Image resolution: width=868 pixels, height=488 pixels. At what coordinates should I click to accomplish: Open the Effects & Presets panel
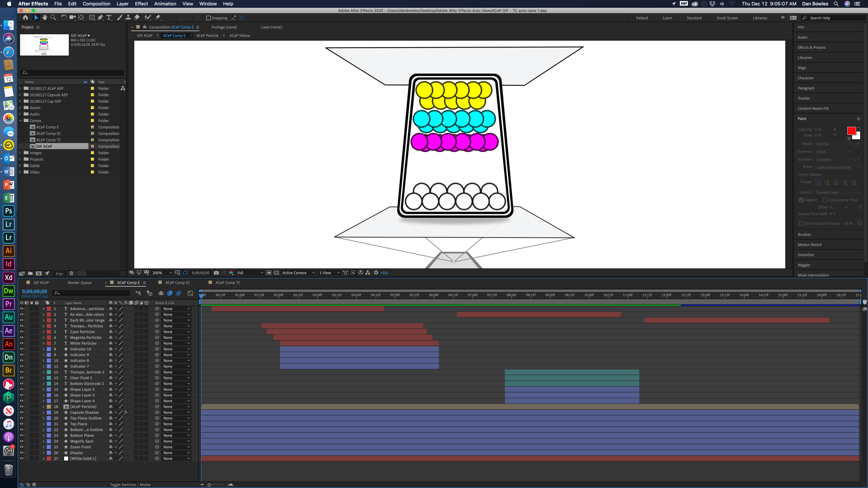pyautogui.click(x=811, y=47)
